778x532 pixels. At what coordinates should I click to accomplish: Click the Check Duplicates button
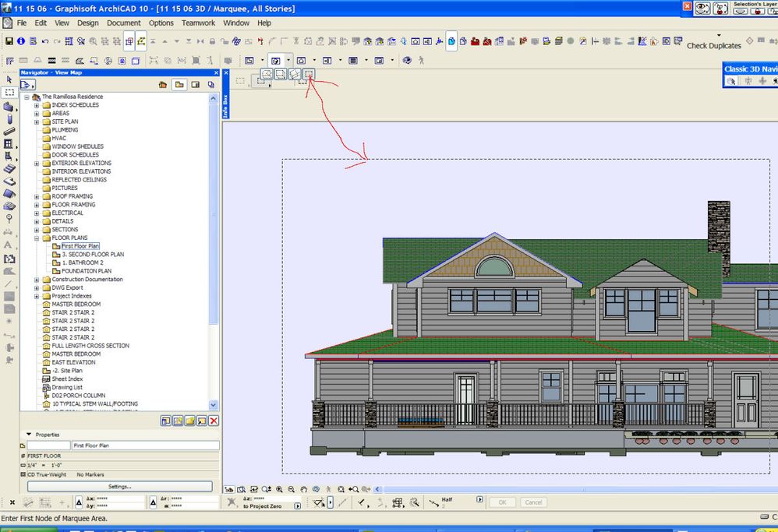[x=713, y=46]
